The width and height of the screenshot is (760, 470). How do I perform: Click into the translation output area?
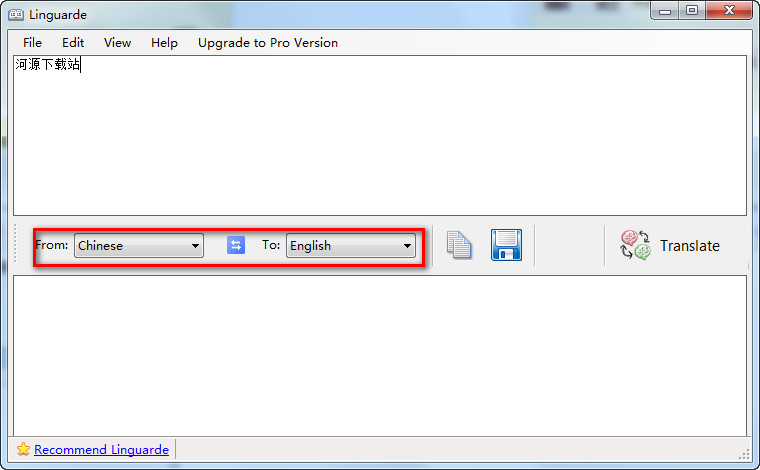[380, 356]
